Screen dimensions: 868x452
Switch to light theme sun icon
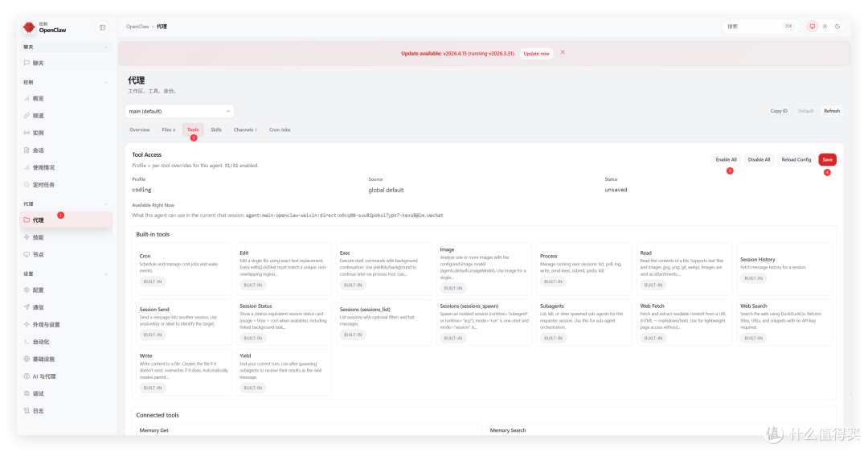tap(825, 27)
